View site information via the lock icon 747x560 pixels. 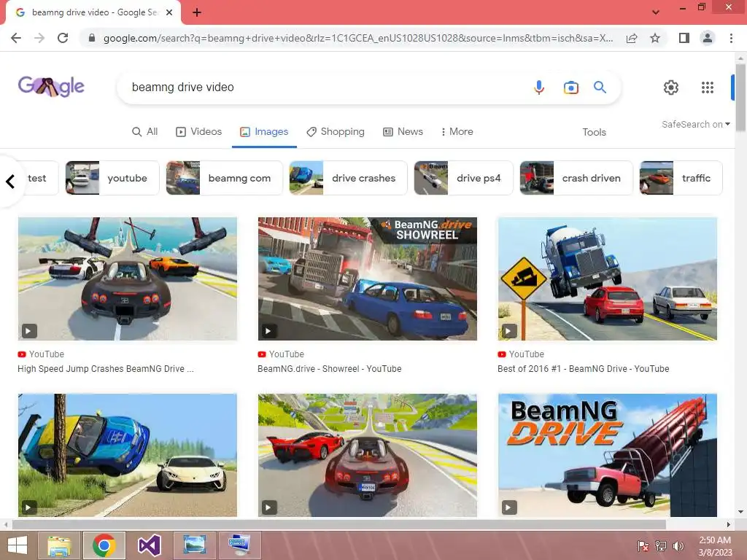(92, 38)
